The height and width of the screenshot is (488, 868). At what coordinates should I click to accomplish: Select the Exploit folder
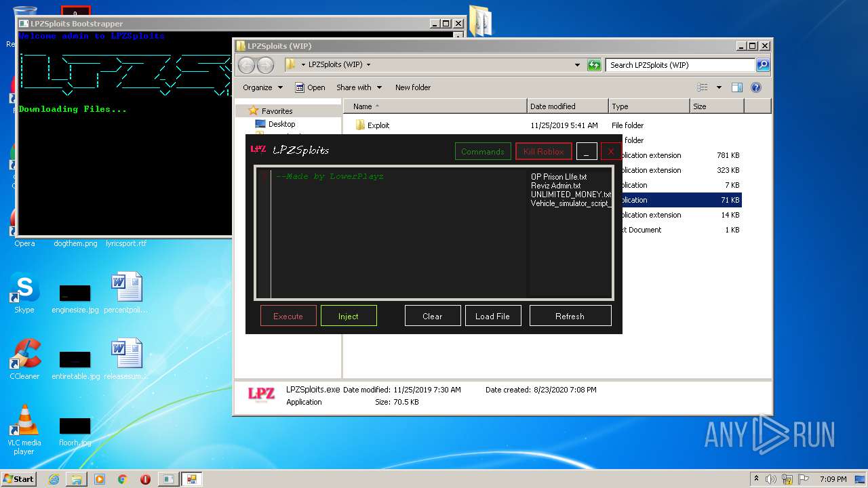pos(373,125)
